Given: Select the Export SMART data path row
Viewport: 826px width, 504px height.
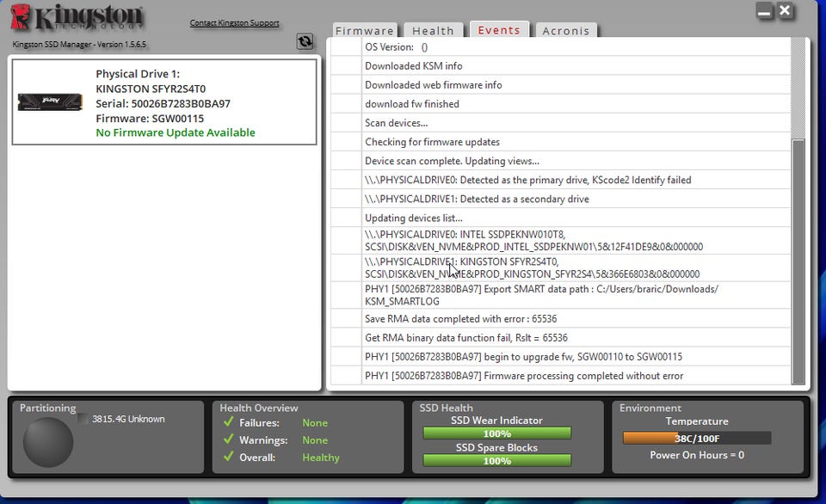Looking at the screenshot, I should click(560, 296).
